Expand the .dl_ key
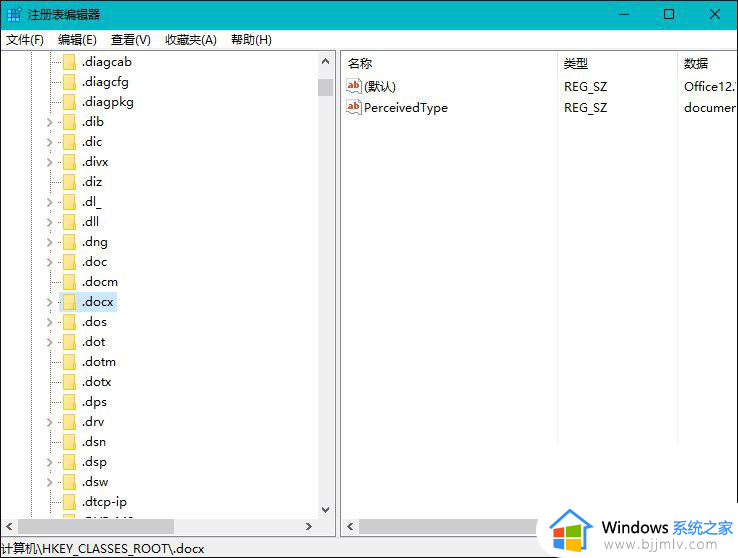The height and width of the screenshot is (558, 738). point(49,202)
